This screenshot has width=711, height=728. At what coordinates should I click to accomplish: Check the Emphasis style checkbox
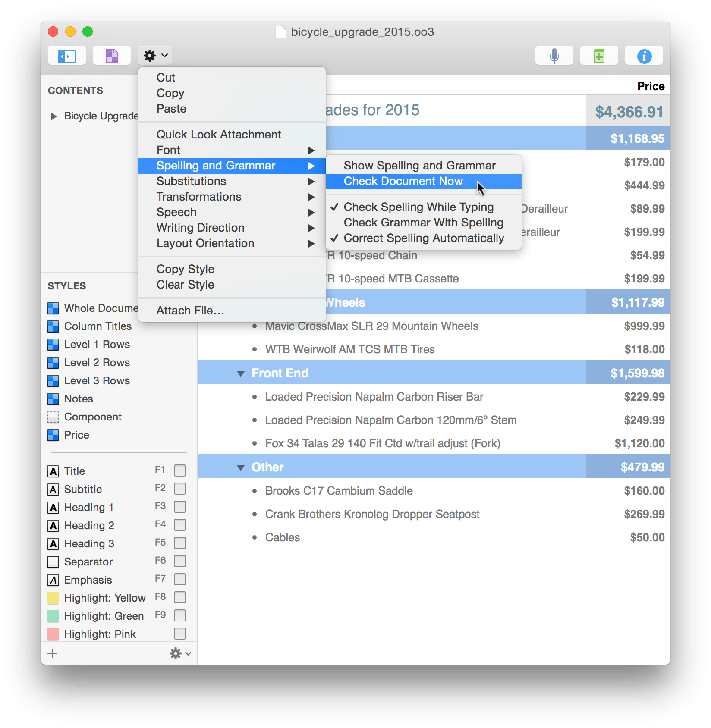coord(180,579)
